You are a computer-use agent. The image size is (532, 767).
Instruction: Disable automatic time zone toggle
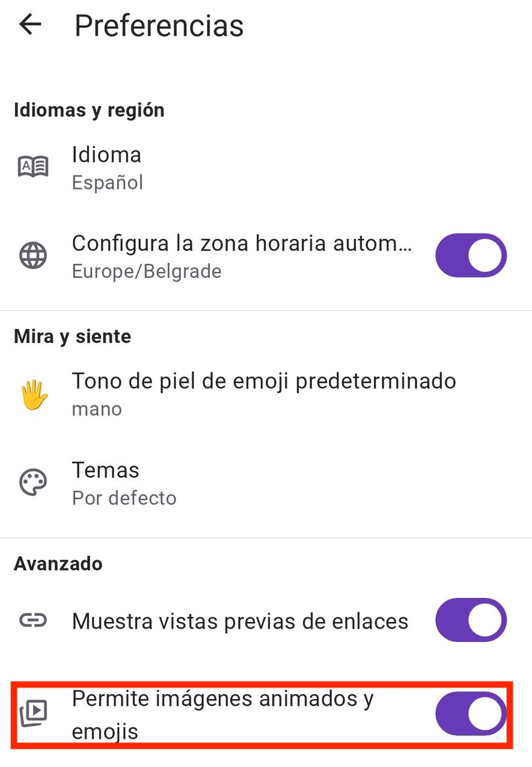pos(471,256)
